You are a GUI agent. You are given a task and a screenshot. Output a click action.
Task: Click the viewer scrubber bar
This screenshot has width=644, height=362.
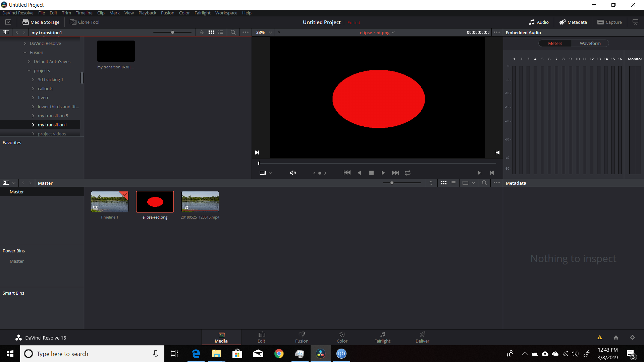coord(377,163)
